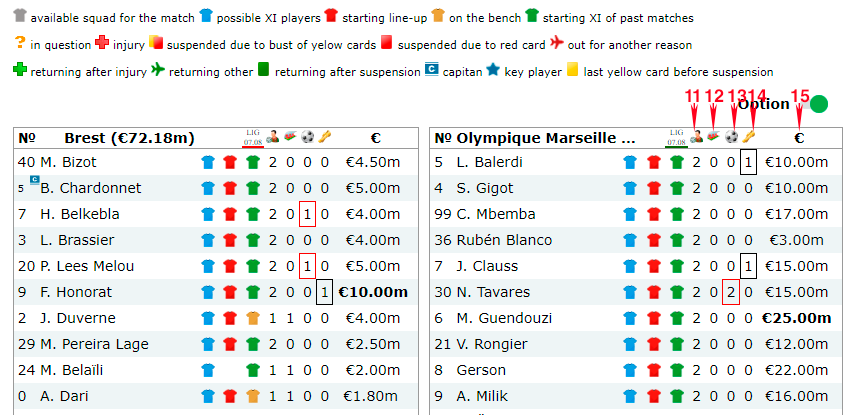Toggle the green Option switch
Viewport: 846px width, 415px height.
point(819,104)
